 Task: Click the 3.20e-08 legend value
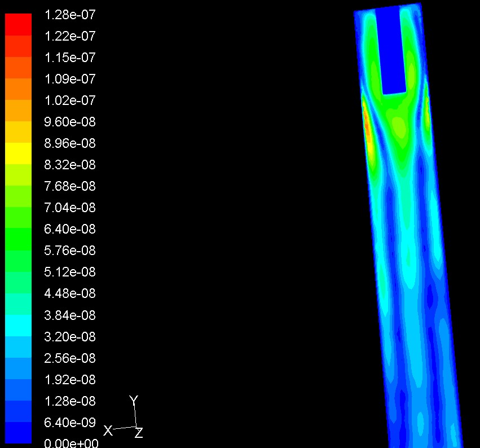tap(70, 337)
